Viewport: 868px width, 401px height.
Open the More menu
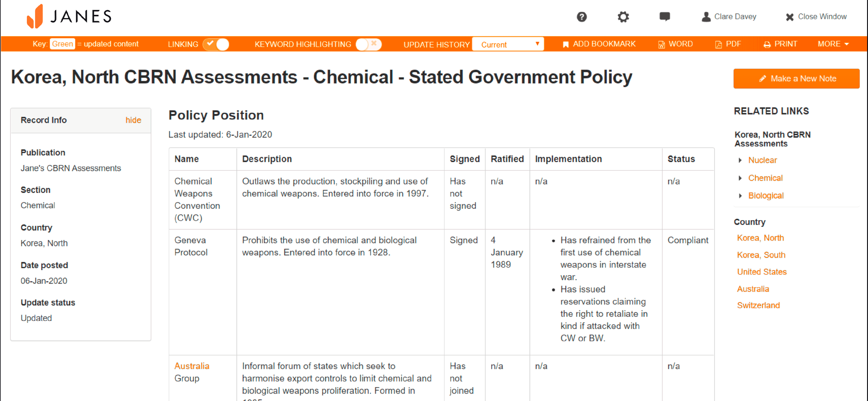point(833,44)
